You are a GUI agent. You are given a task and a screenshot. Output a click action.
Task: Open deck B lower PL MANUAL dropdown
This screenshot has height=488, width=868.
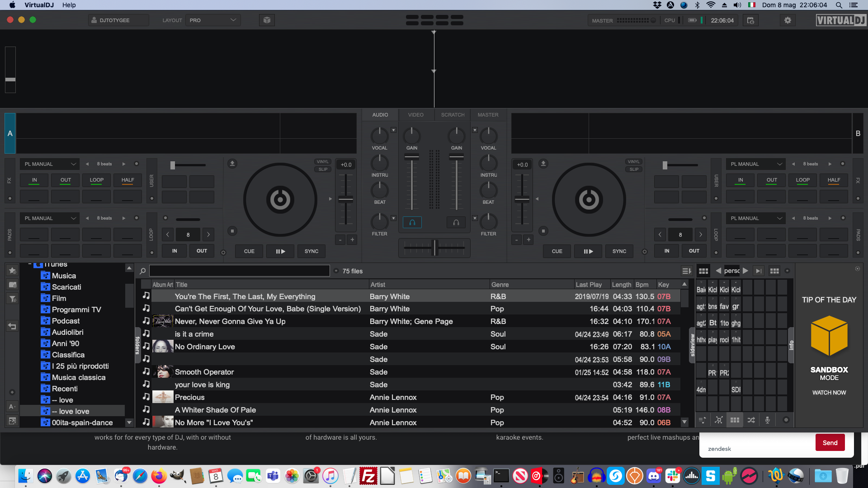click(x=756, y=218)
